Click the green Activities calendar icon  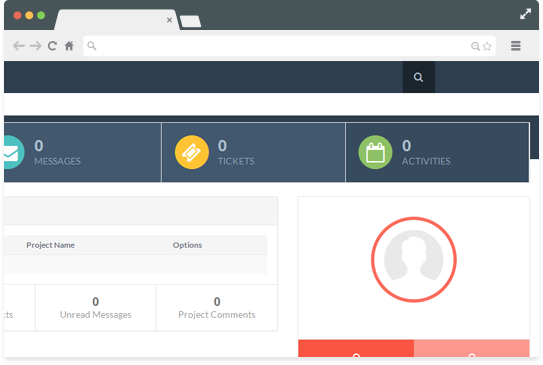pos(375,152)
